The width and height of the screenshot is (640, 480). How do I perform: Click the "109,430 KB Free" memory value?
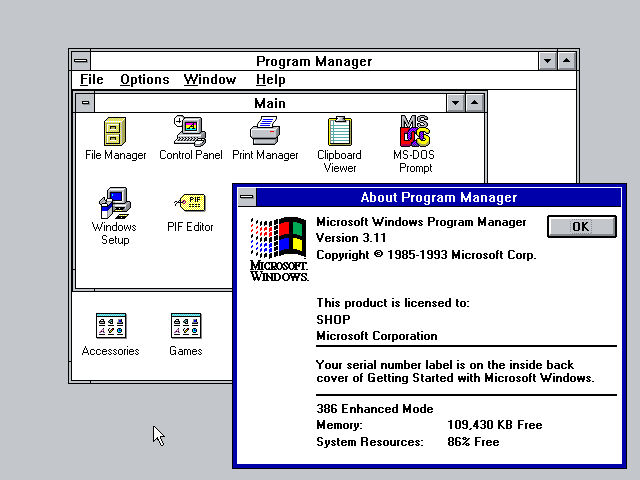[495, 425]
